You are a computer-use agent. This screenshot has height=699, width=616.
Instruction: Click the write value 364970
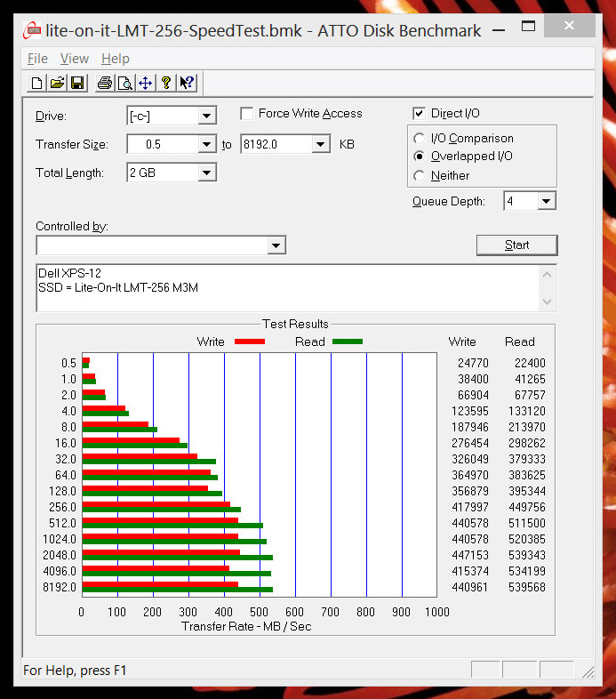[470, 475]
